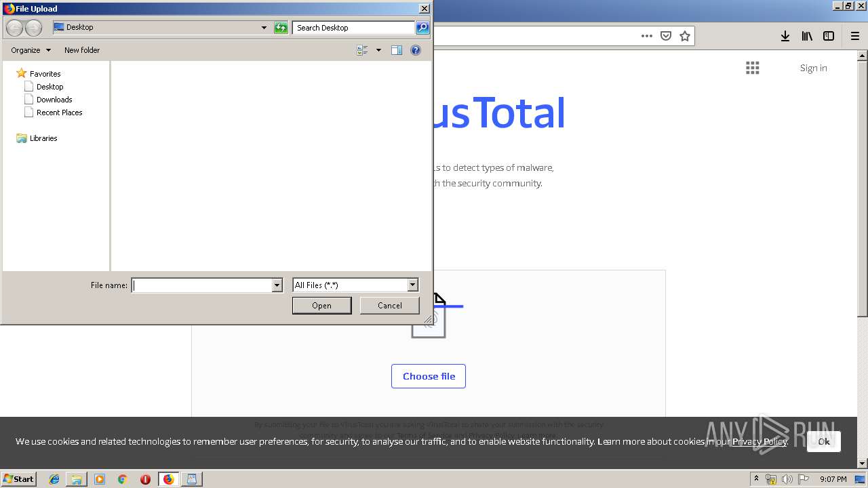
Task: Open media player from taskbar
Action: pyautogui.click(x=100, y=479)
